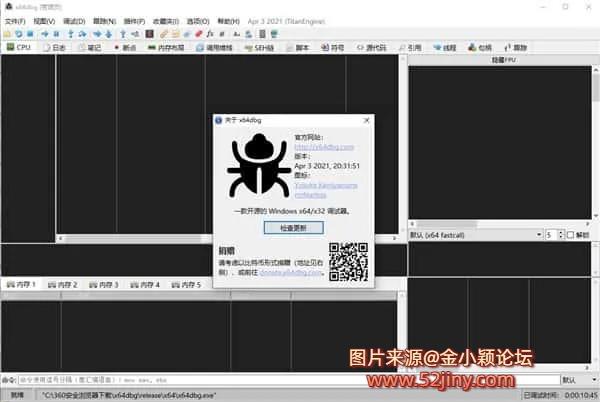Click the step over toolbar icon

point(82,34)
